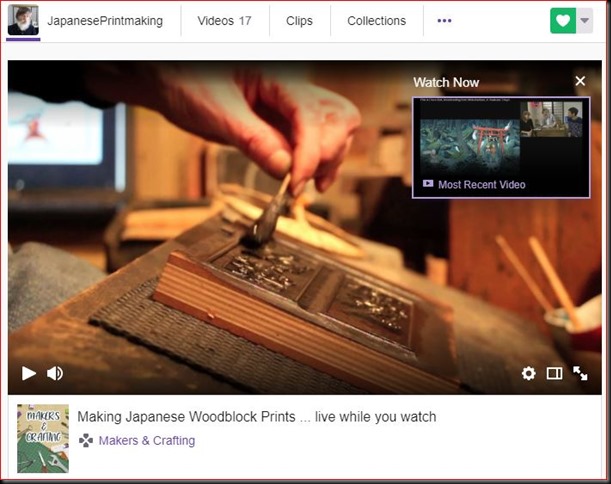Click the category controller icon
The width and height of the screenshot is (611, 484).
click(86, 440)
